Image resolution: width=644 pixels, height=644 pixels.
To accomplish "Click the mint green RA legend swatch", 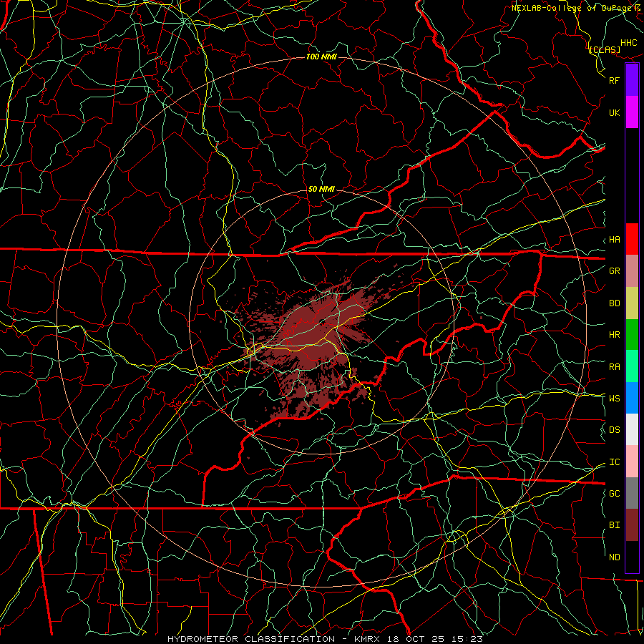I will coord(632,366).
